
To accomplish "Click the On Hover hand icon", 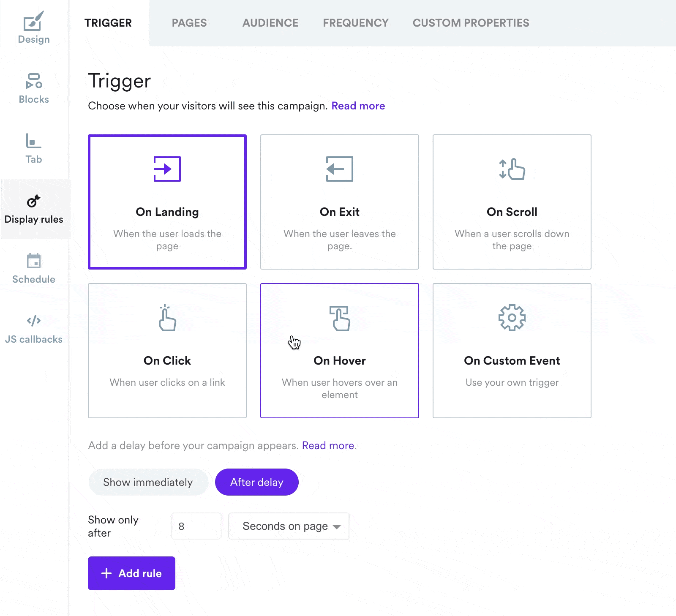I will click(340, 318).
